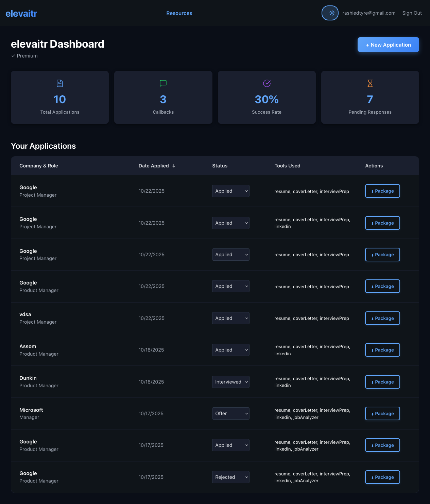Open the Resources nav link
The width and height of the screenshot is (430, 504).
[x=179, y=13]
